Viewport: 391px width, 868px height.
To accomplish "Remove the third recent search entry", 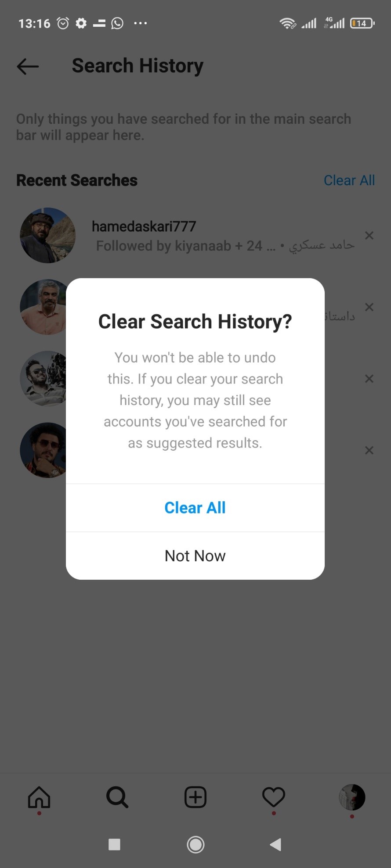I will click(369, 379).
